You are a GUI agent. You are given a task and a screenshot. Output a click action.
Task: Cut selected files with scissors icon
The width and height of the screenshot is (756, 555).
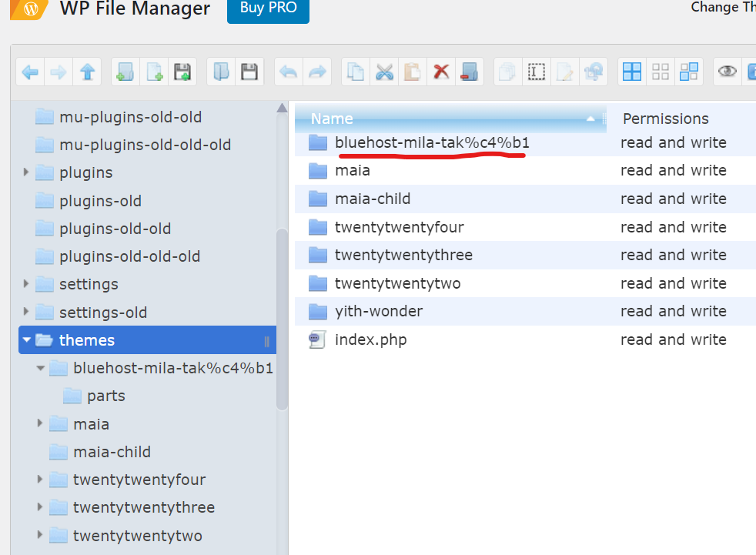coord(384,72)
